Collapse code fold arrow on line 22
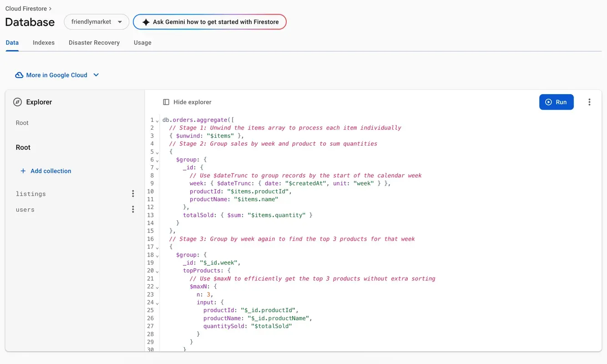This screenshot has width=607, height=364. [157, 288]
